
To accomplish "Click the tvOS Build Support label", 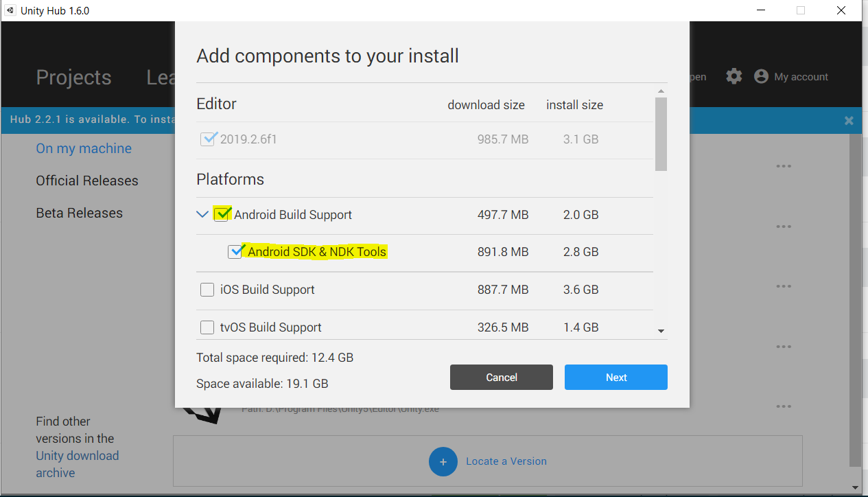I will pos(271,327).
